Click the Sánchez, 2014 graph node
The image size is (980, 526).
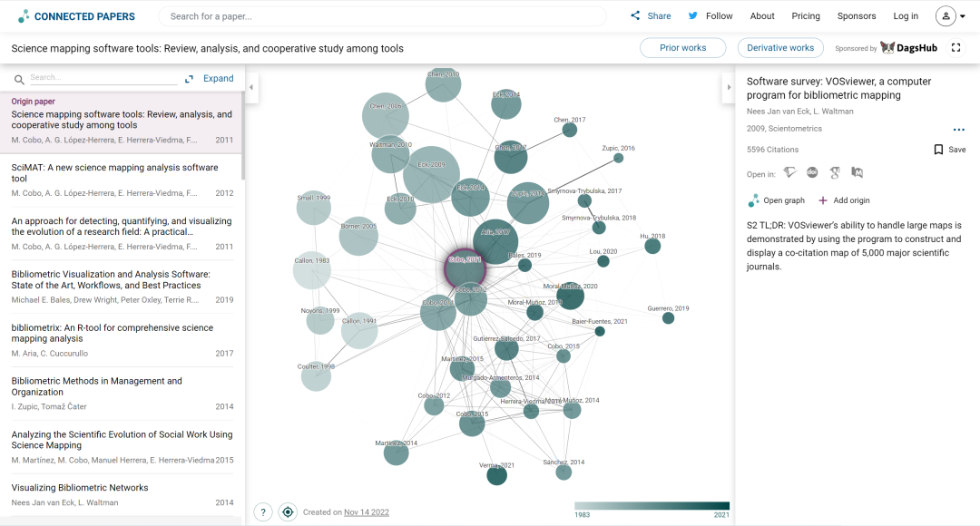point(563,472)
